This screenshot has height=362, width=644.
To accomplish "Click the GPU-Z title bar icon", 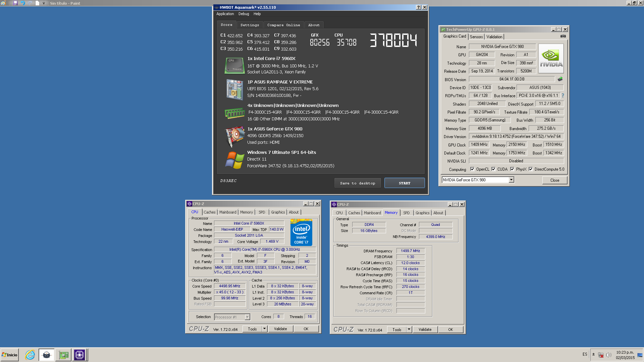I will (x=443, y=29).
